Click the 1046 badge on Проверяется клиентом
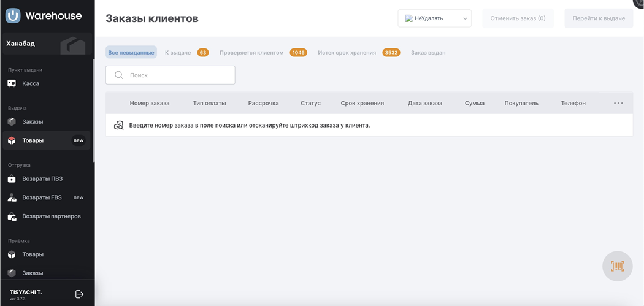This screenshot has height=306, width=644. [x=299, y=53]
